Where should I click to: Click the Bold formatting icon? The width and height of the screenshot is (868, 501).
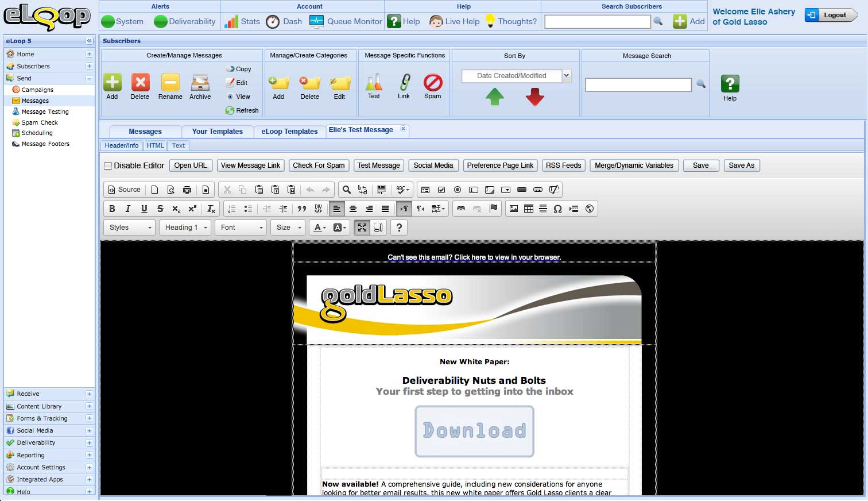coord(112,209)
